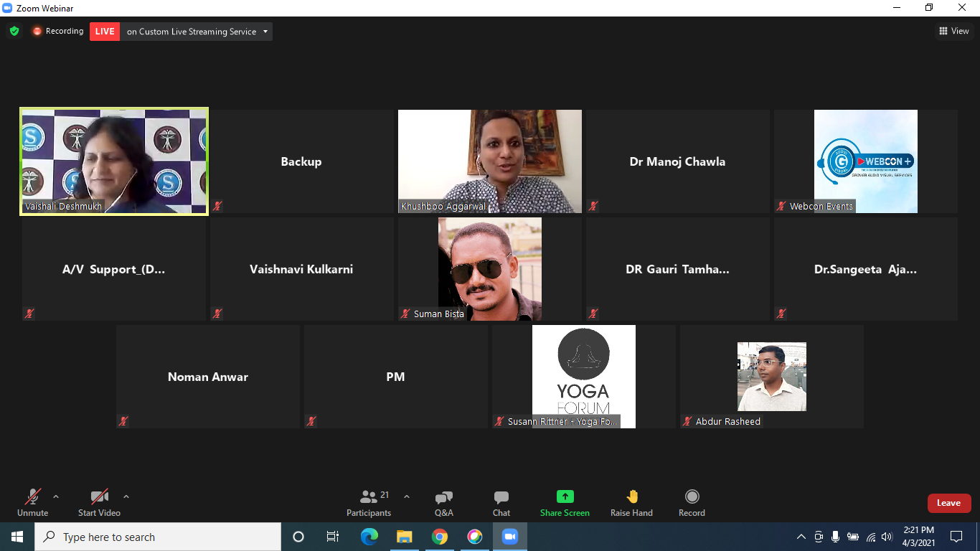Click the green Share Screen icon
This screenshot has height=551, width=980.
click(x=565, y=496)
